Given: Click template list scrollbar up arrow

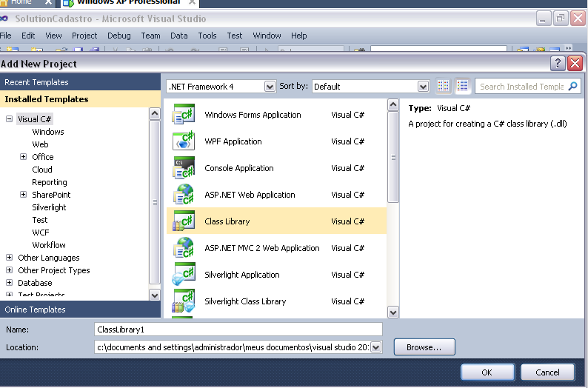Looking at the screenshot, I should pyautogui.click(x=393, y=104).
